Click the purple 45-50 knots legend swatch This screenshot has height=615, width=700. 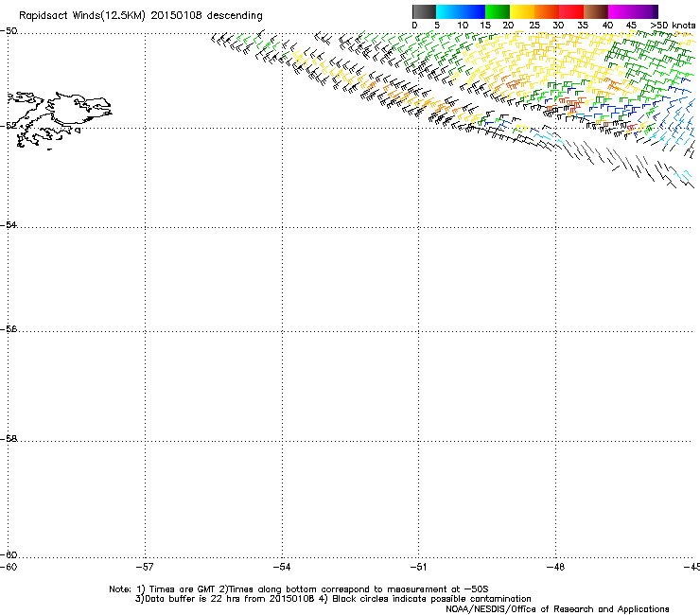[645, 11]
